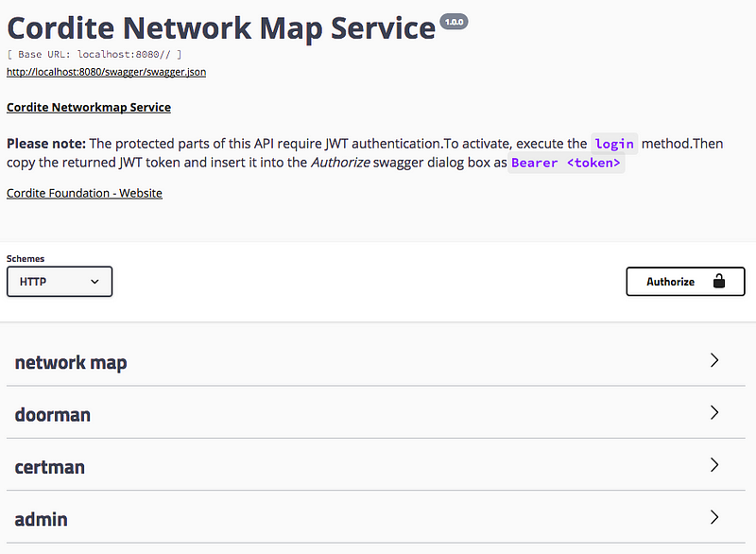Expand doorman section using its chevron

pyautogui.click(x=714, y=412)
